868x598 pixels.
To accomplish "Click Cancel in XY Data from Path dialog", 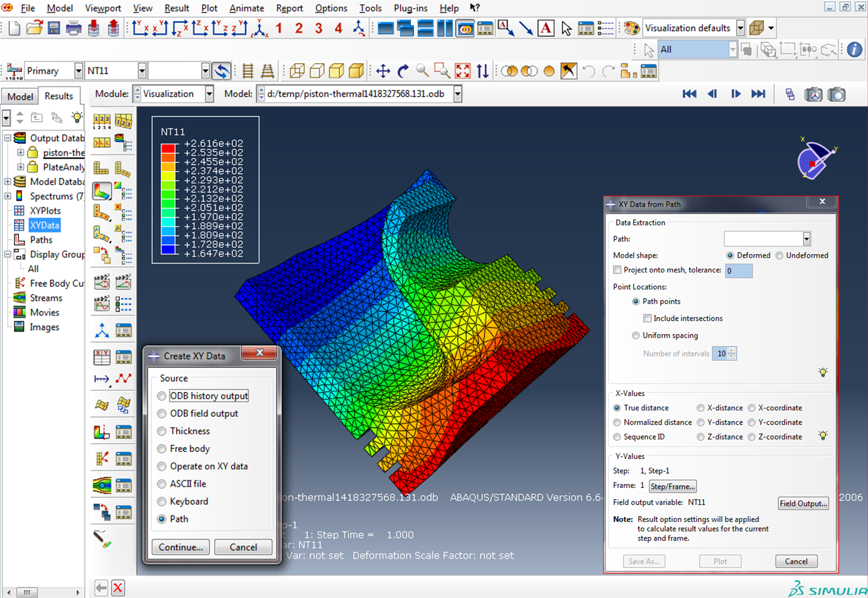I will click(796, 561).
